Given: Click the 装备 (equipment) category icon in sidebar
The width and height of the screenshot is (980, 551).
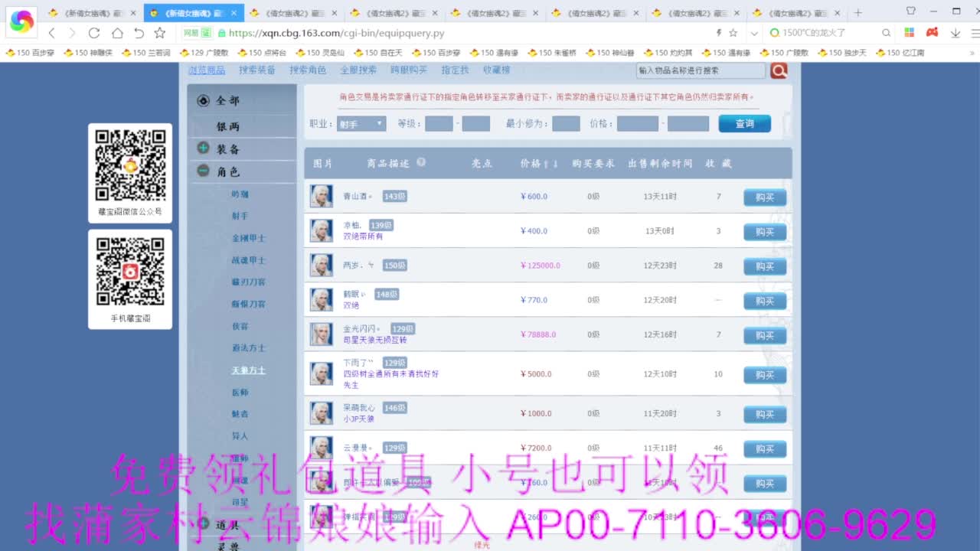Looking at the screenshot, I should pyautogui.click(x=202, y=148).
